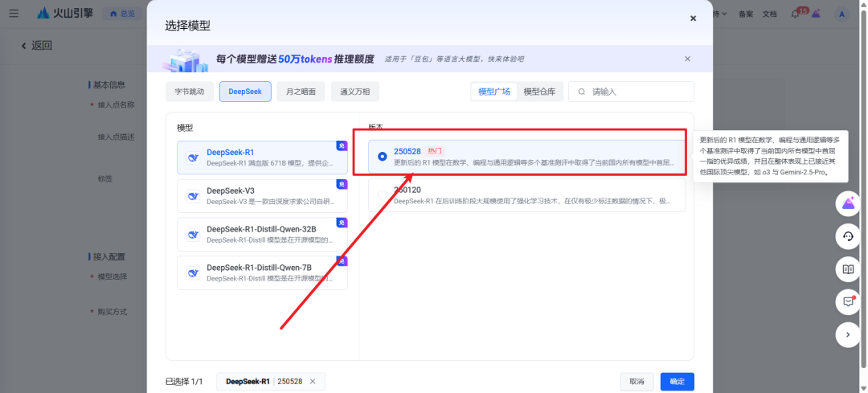Open the floating AI assistant mountain icon
The width and height of the screenshot is (868, 393).
848,203
